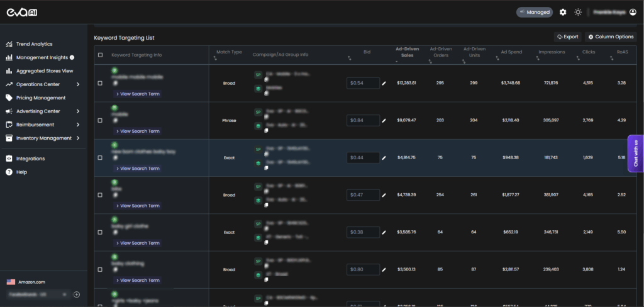Click the add store plus icon
The width and height of the screenshot is (644, 307).
point(76,294)
